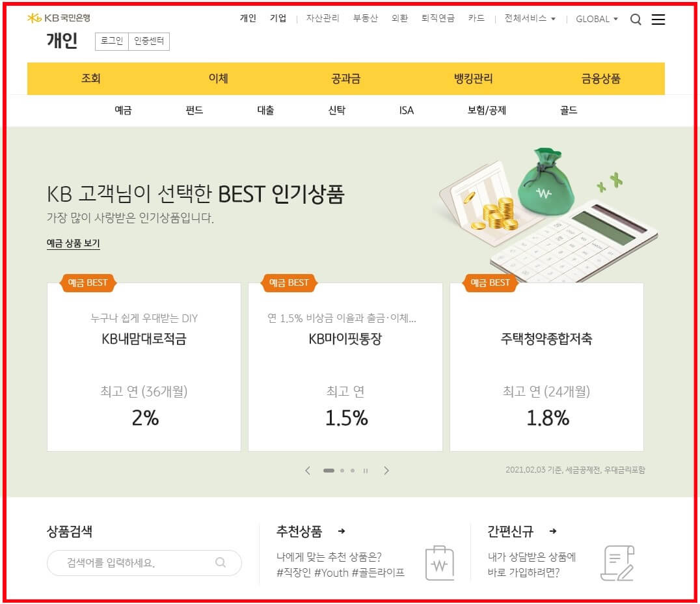
Task: Click the KB마이핏통장 product card
Action: point(345,366)
